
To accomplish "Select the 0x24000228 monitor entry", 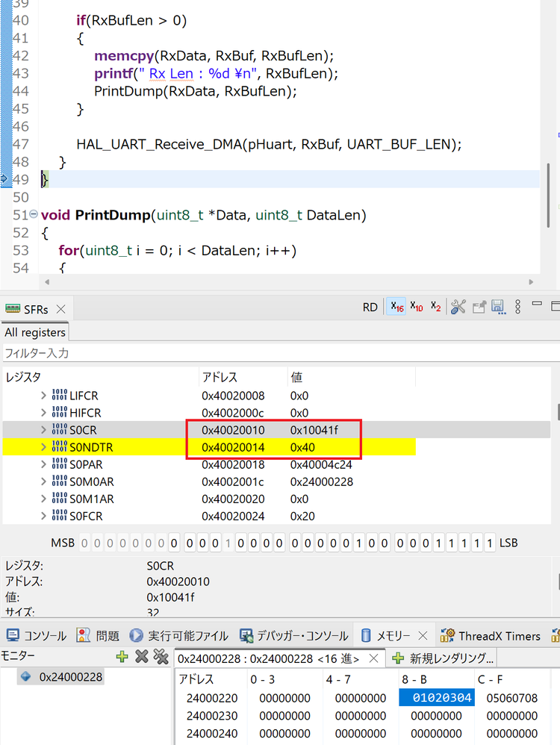I will (x=71, y=677).
